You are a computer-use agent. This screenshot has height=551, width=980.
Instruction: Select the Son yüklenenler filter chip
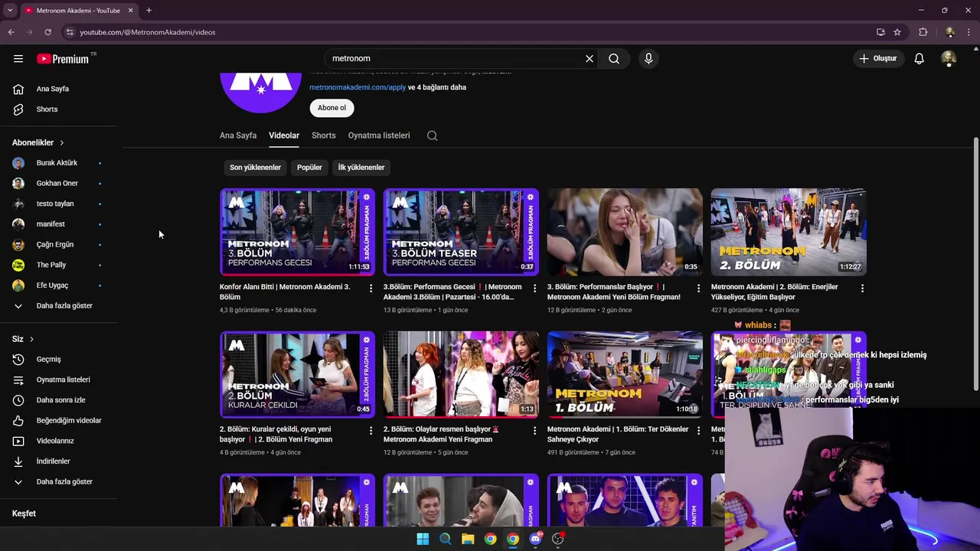[x=255, y=168]
